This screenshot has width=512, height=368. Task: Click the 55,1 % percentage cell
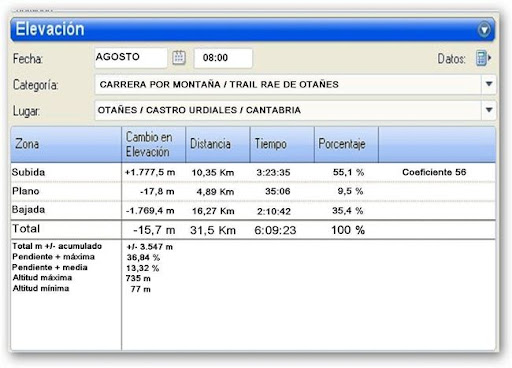coord(348,172)
